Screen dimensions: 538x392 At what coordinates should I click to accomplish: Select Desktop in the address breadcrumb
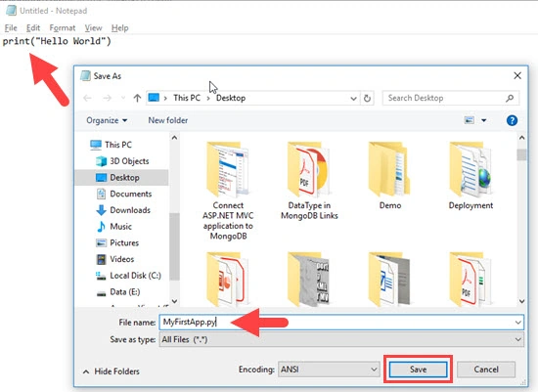tap(231, 98)
